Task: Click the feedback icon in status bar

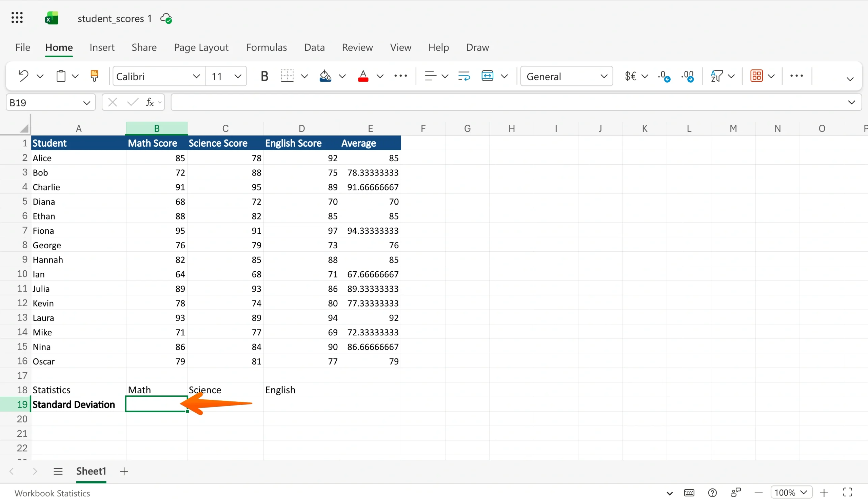Action: click(736, 493)
